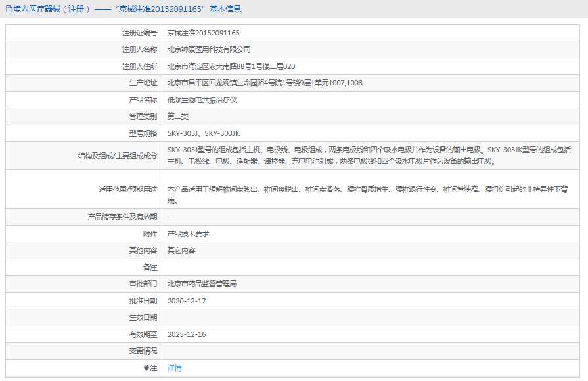Click the 生产地址 label
Image resolution: width=588 pixels, height=381 pixels.
[x=143, y=83]
